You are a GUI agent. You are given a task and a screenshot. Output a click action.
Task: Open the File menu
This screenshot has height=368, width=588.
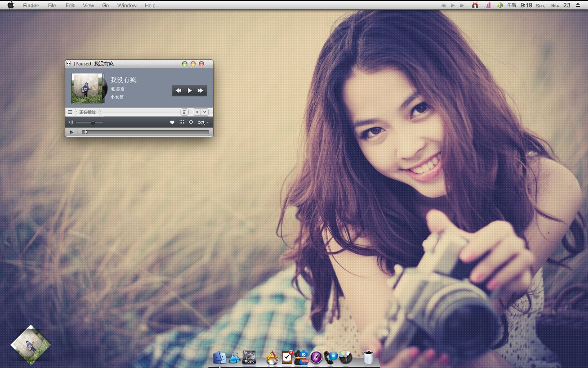52,5
